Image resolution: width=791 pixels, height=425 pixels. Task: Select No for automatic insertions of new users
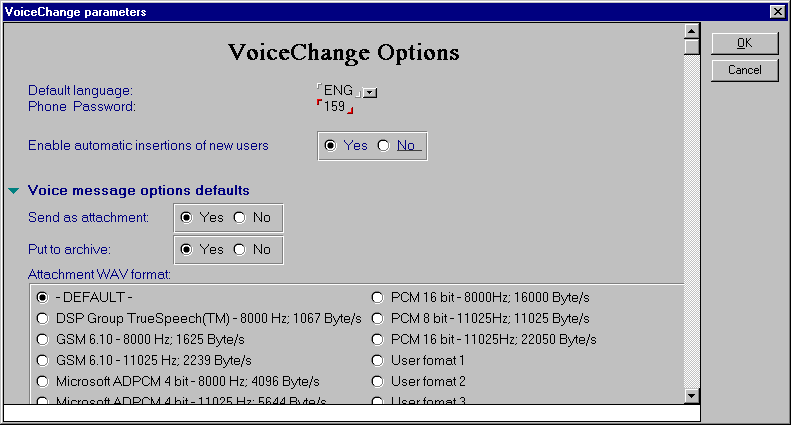pyautogui.click(x=383, y=146)
